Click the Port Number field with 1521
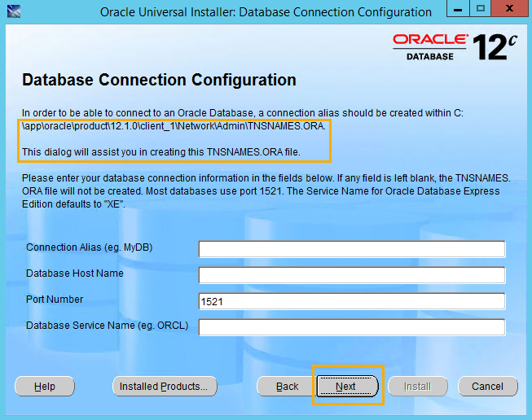 [x=352, y=301]
